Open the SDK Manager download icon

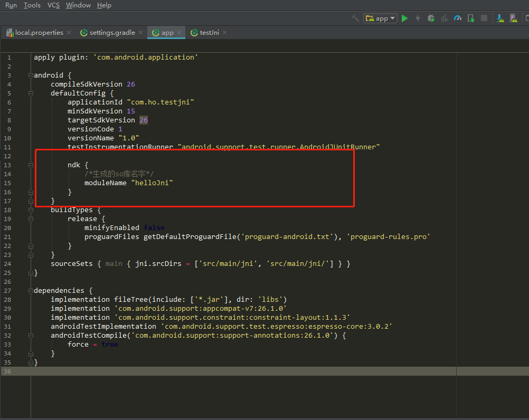(500, 18)
